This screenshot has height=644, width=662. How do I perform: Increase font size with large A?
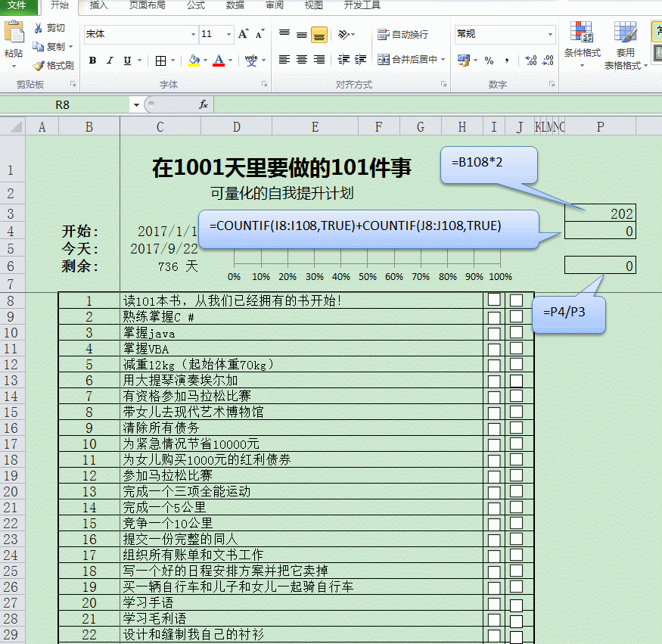(243, 34)
